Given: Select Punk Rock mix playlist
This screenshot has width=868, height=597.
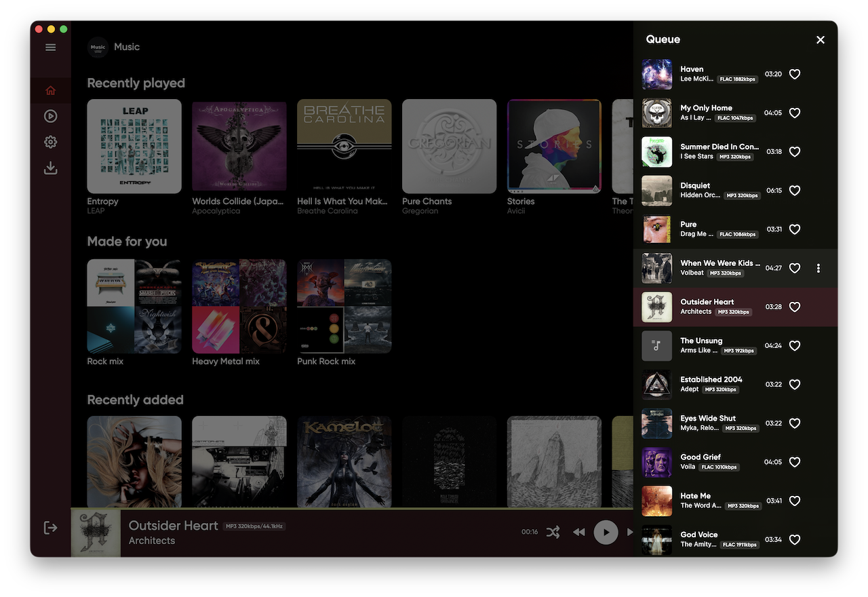Looking at the screenshot, I should 344,313.
